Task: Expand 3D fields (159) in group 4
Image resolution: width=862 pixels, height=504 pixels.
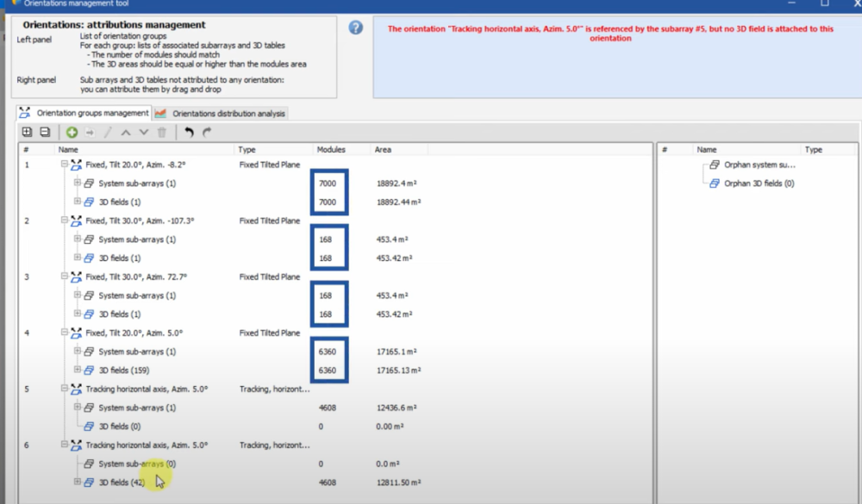Action: pos(78,370)
